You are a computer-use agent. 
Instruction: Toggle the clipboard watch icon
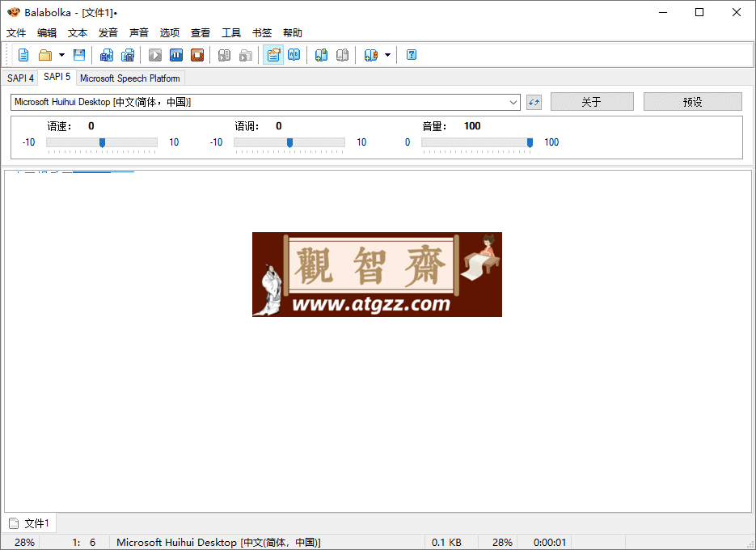(x=273, y=55)
